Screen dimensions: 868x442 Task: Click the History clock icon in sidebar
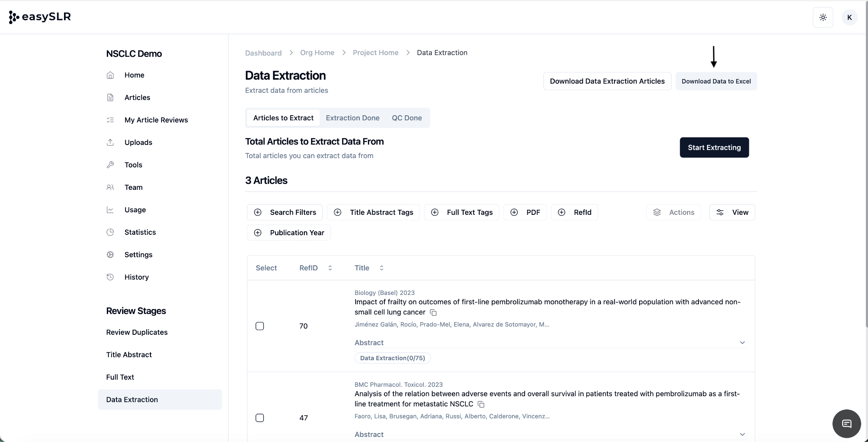(110, 277)
